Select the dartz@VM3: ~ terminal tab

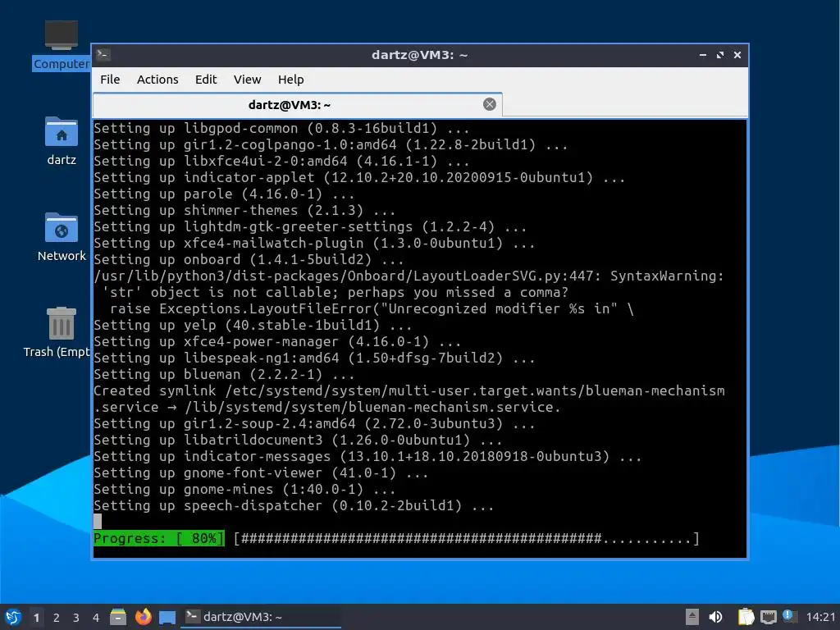(297, 104)
